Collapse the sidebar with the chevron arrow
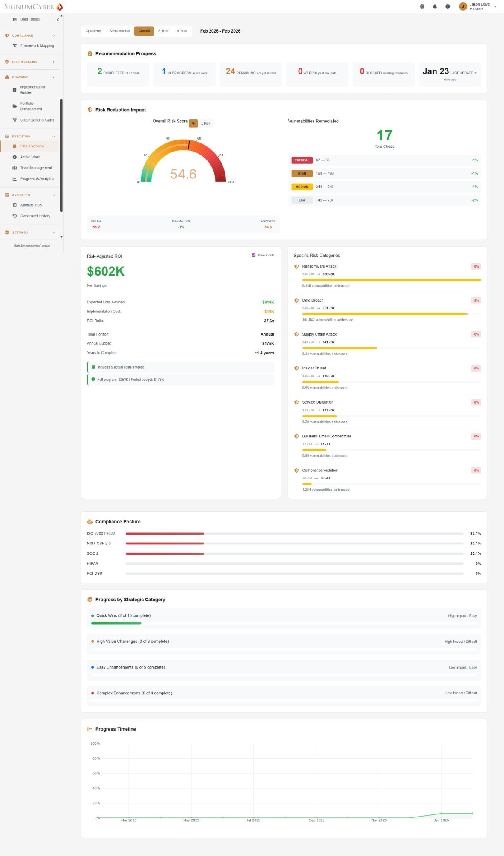504x856 pixels. pyautogui.click(x=58, y=19)
